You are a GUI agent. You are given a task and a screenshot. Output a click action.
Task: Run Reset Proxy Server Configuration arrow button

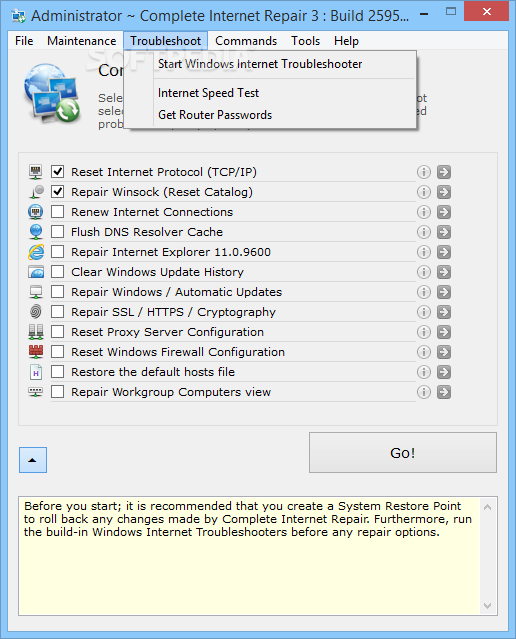(444, 332)
